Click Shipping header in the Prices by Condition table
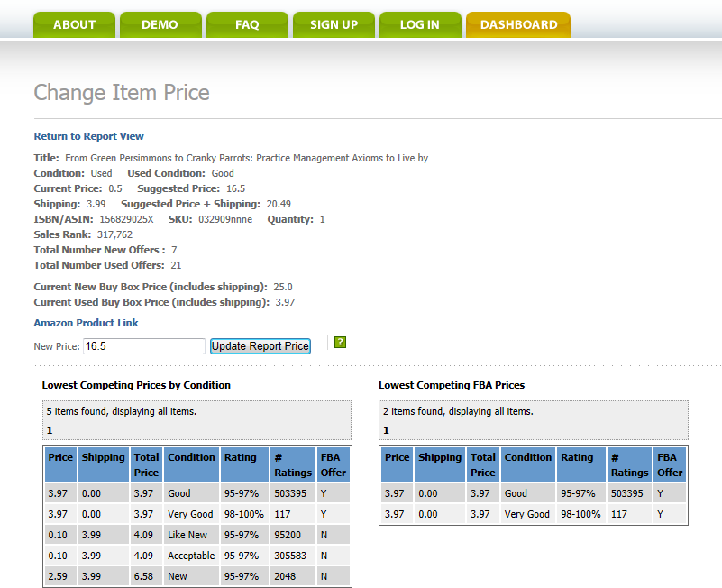The image size is (722, 588). [x=103, y=457]
